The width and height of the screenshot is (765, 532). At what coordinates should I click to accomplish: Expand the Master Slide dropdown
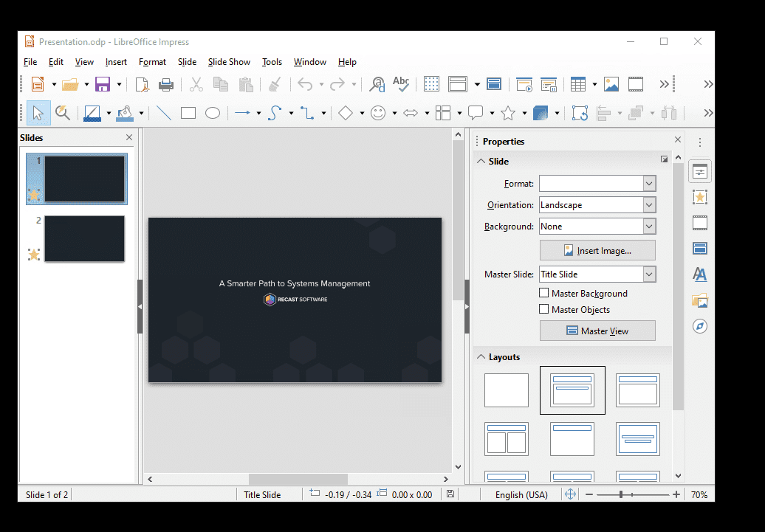[x=649, y=274]
